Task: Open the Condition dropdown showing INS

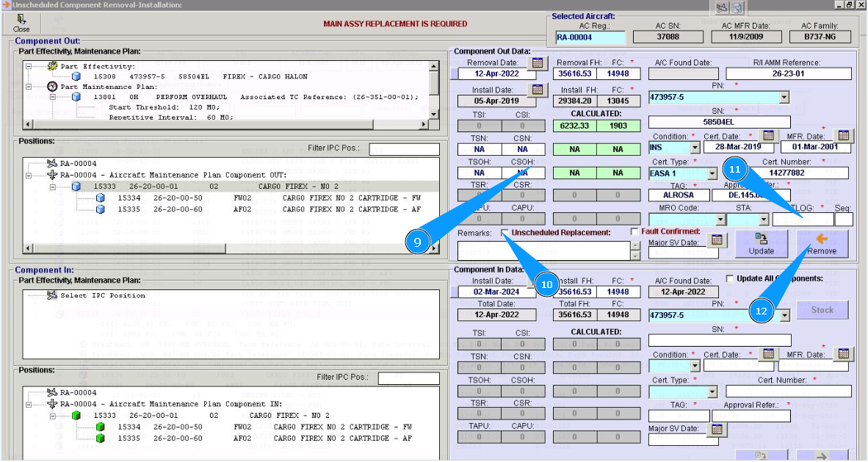Action: click(695, 148)
